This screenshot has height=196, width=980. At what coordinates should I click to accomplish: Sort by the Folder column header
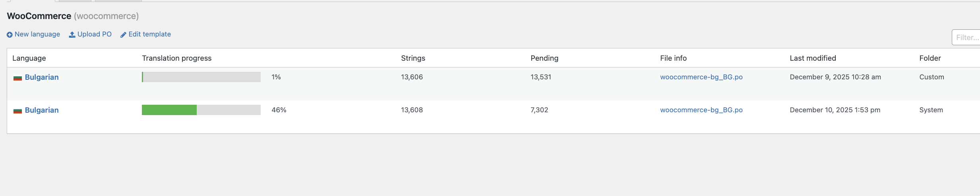[930, 58]
